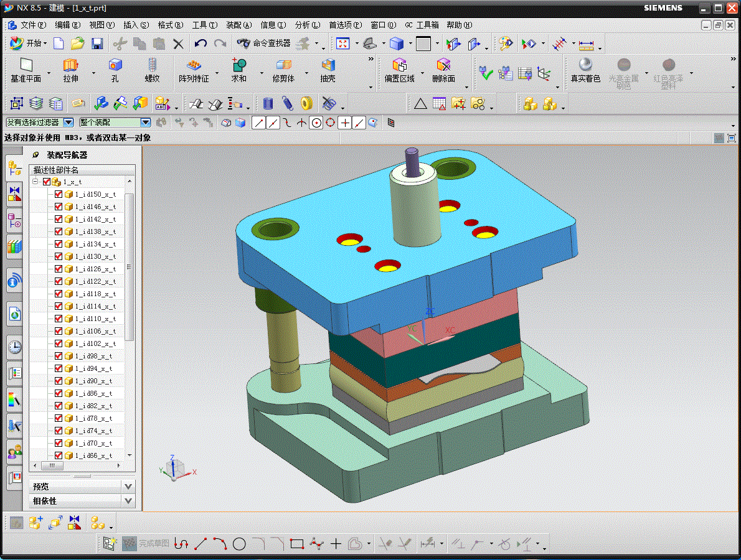Expand the Preview (预览) panel
741x560 pixels.
(x=128, y=487)
